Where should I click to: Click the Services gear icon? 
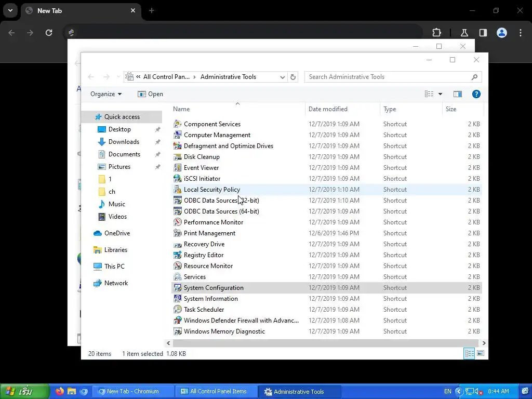click(x=178, y=276)
